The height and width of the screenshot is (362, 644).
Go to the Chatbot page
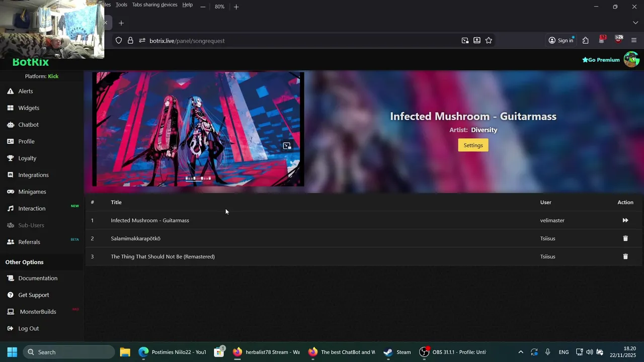[x=28, y=125]
